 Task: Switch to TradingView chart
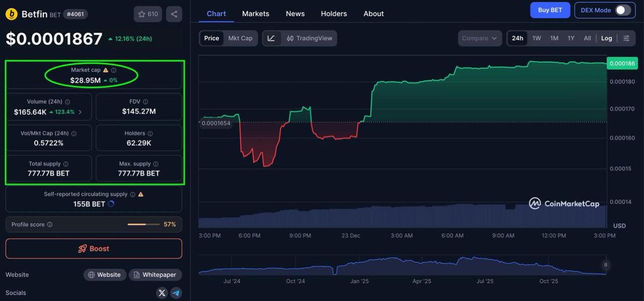tap(309, 38)
